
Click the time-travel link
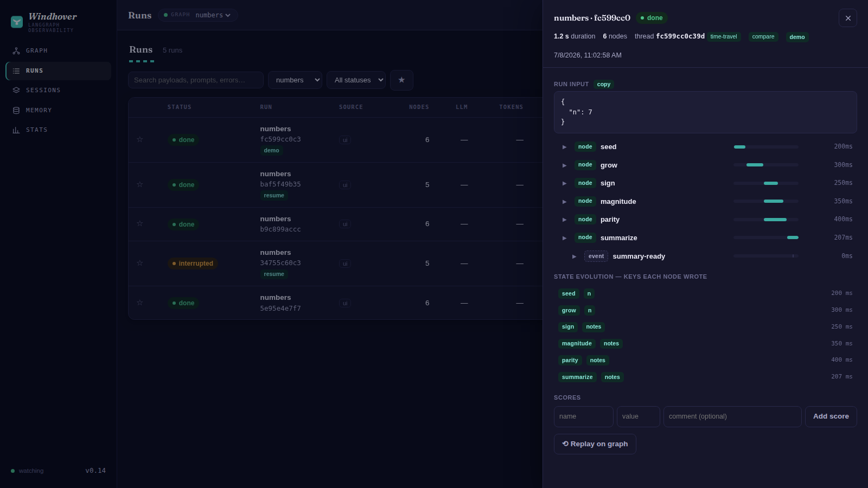point(724,37)
